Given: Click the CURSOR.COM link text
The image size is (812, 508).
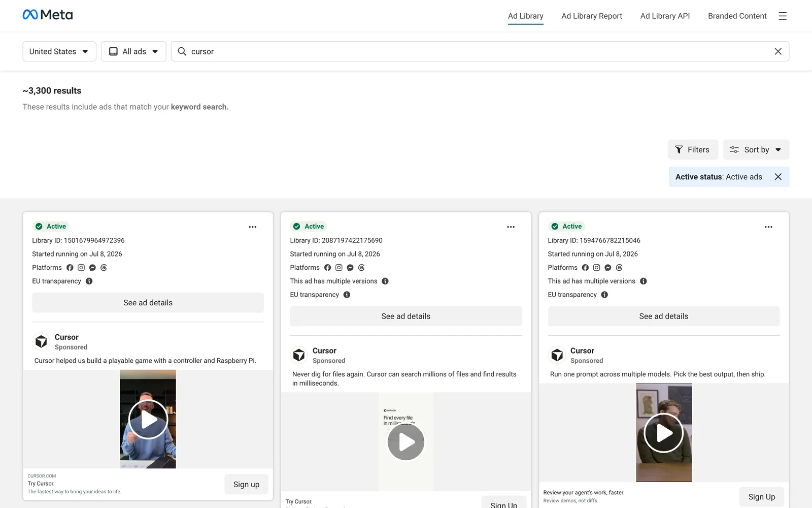Looking at the screenshot, I should 42,476.
